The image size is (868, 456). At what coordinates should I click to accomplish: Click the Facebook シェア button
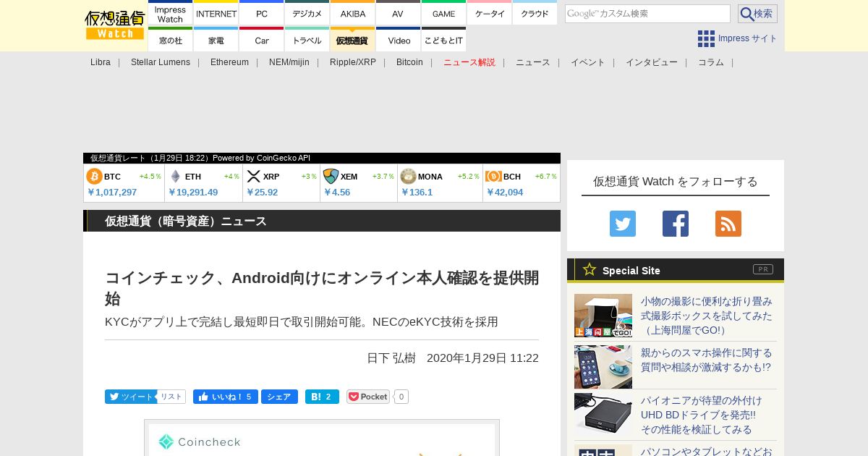278,397
